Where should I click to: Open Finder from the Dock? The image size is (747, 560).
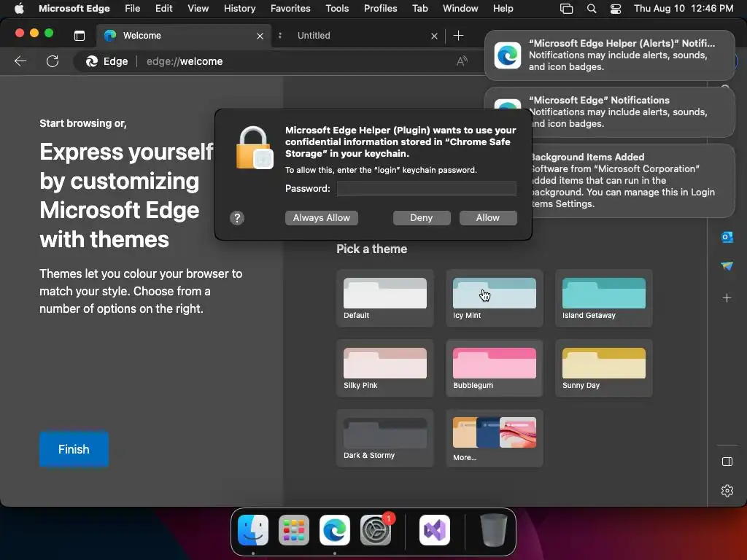coord(253,530)
